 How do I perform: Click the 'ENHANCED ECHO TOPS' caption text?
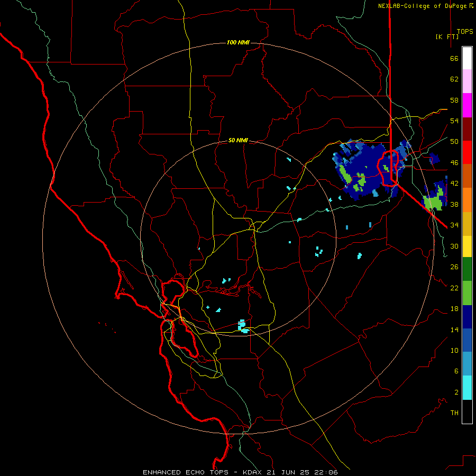point(186,472)
